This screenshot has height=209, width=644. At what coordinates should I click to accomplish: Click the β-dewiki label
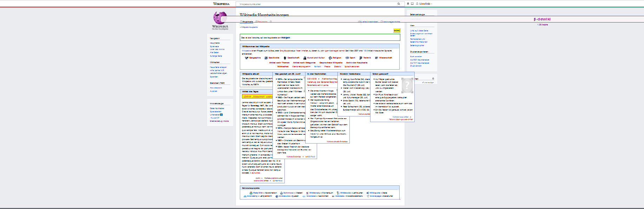click(542, 19)
